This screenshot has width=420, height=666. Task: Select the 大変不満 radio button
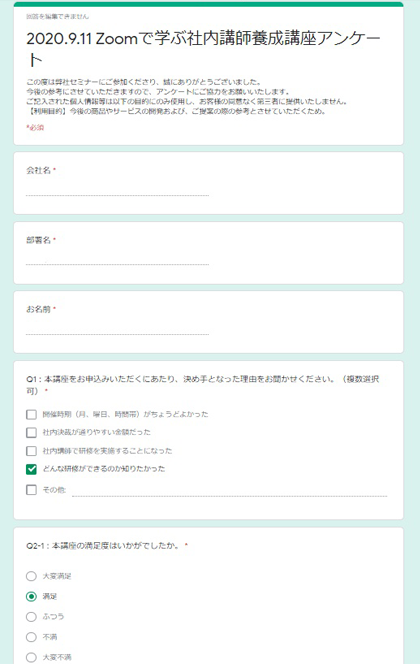click(x=31, y=657)
